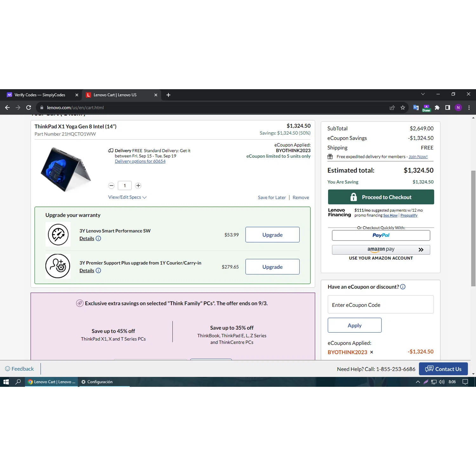This screenshot has width=476, height=476.
Task: Open the Google Translate extension icon
Action: pyautogui.click(x=416, y=108)
